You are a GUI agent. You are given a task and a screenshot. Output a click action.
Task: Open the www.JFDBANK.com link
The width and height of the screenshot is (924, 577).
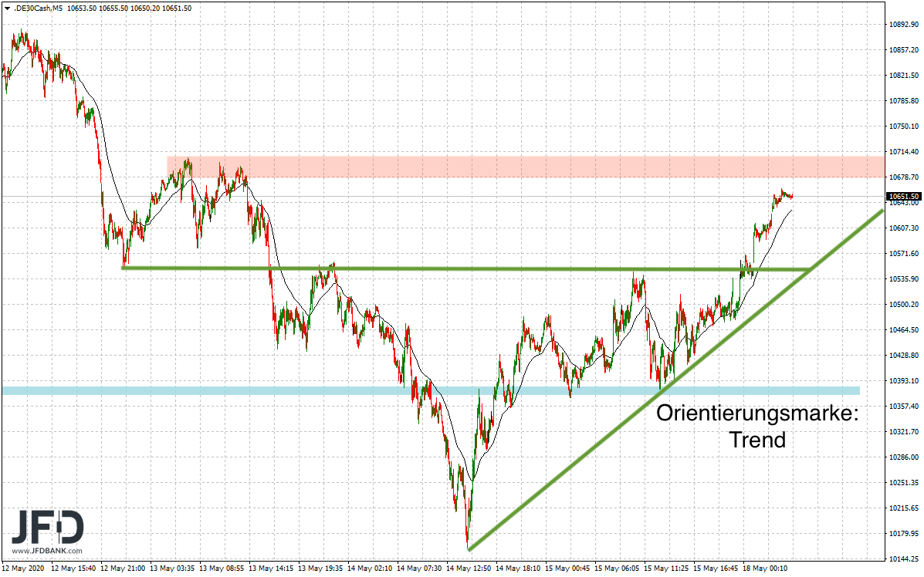tap(48, 551)
